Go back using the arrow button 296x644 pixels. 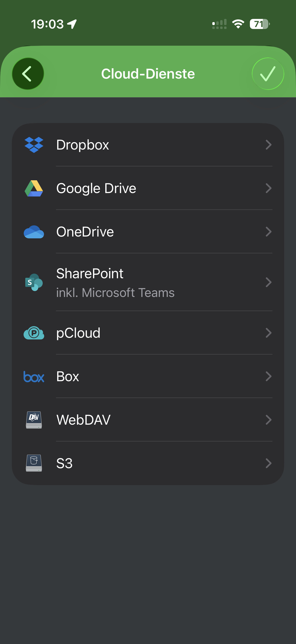click(28, 74)
